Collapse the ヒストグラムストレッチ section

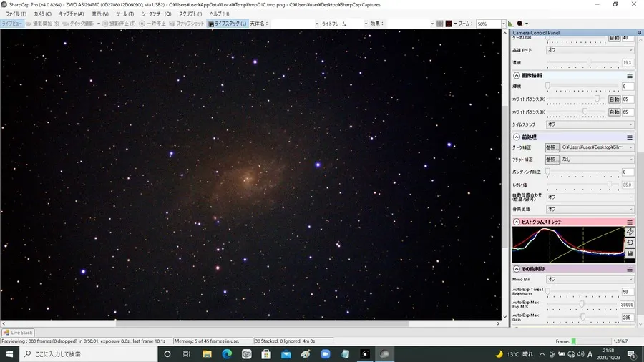[517, 222]
